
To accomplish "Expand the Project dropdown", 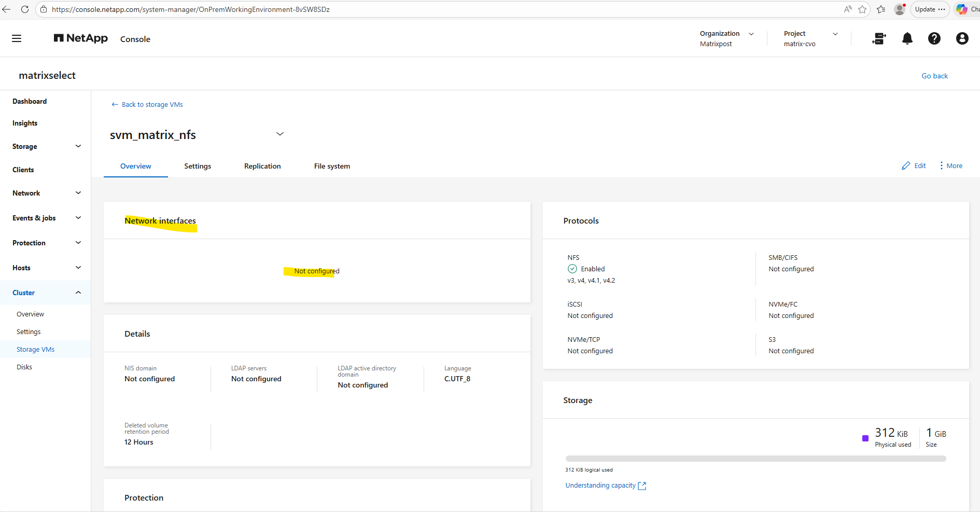I will 835,34.
